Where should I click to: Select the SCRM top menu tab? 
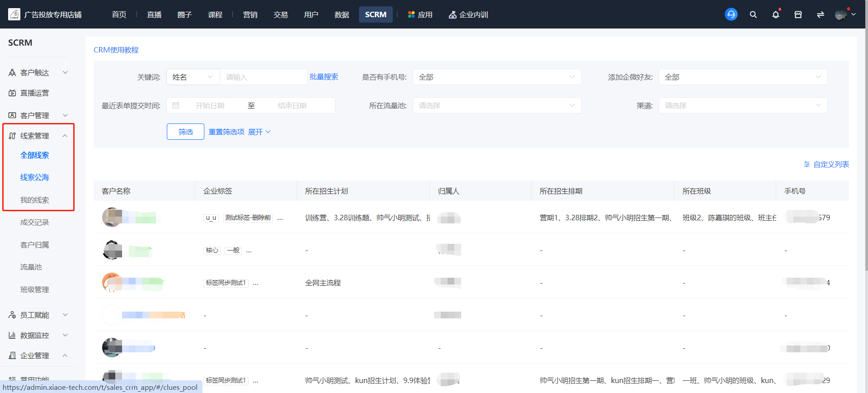pos(376,14)
